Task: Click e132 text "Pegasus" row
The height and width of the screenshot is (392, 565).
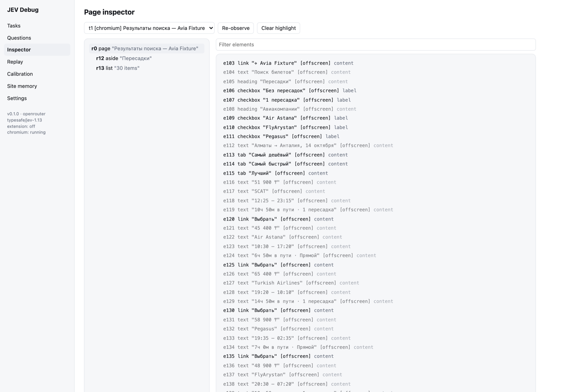Action: coord(376,329)
